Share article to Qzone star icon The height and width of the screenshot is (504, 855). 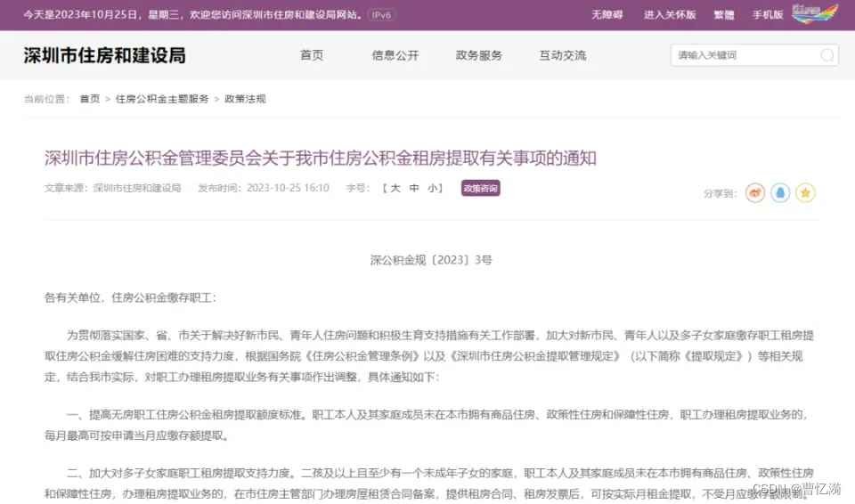[805, 192]
